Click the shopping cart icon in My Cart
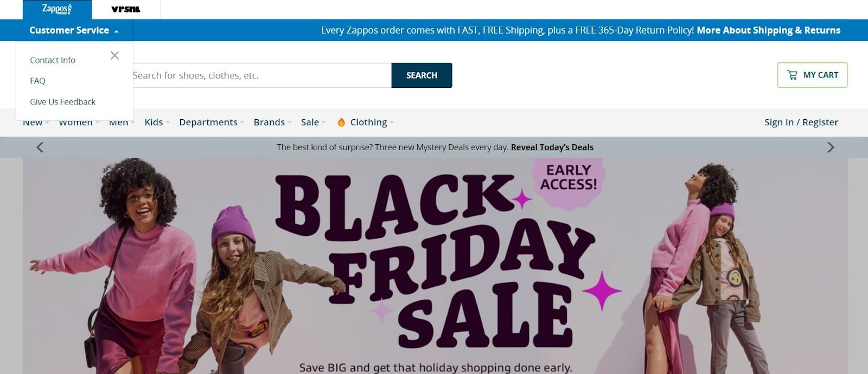 point(793,75)
